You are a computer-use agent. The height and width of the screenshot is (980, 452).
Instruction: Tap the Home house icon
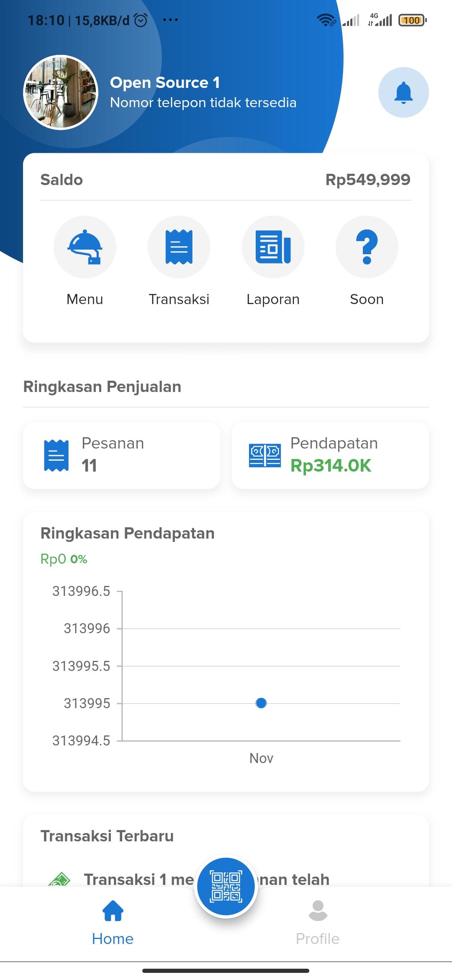(x=113, y=911)
